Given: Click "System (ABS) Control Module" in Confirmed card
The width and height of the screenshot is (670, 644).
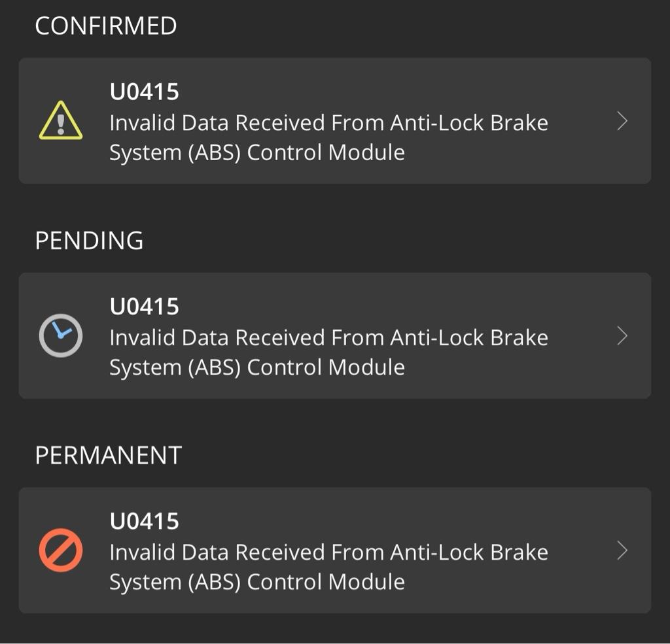Looking at the screenshot, I should point(256,152).
